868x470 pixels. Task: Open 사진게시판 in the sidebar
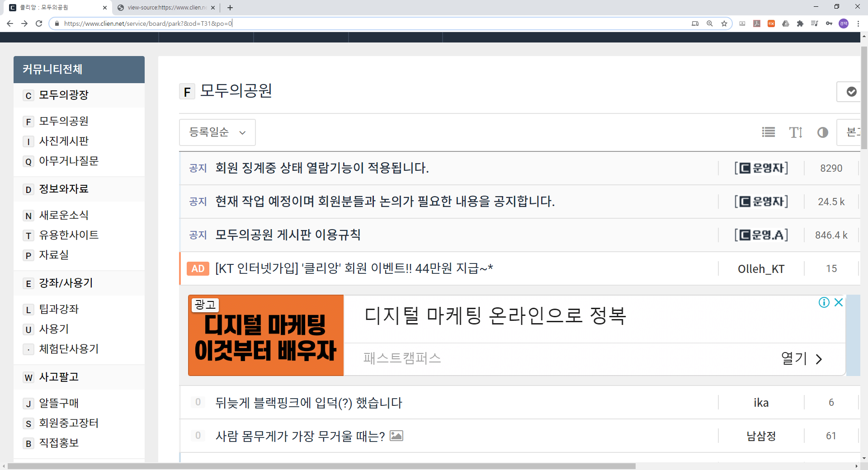coord(64,141)
